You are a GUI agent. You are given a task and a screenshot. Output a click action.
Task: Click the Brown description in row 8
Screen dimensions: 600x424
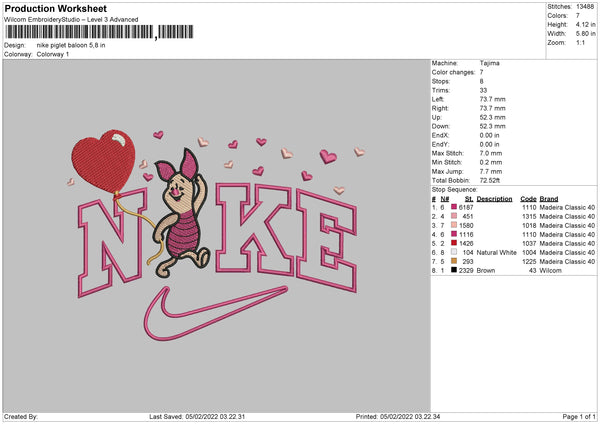coord(486,271)
